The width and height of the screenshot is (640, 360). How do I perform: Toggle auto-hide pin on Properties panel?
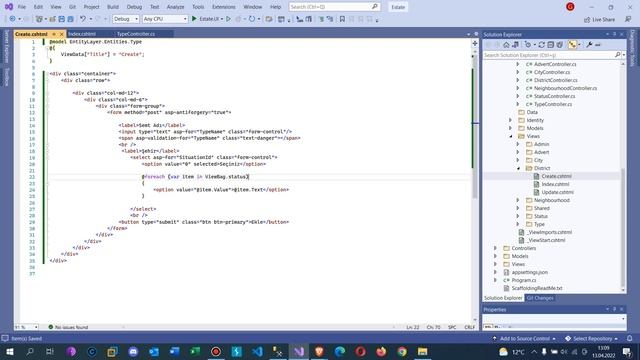pyautogui.click(x=614, y=309)
